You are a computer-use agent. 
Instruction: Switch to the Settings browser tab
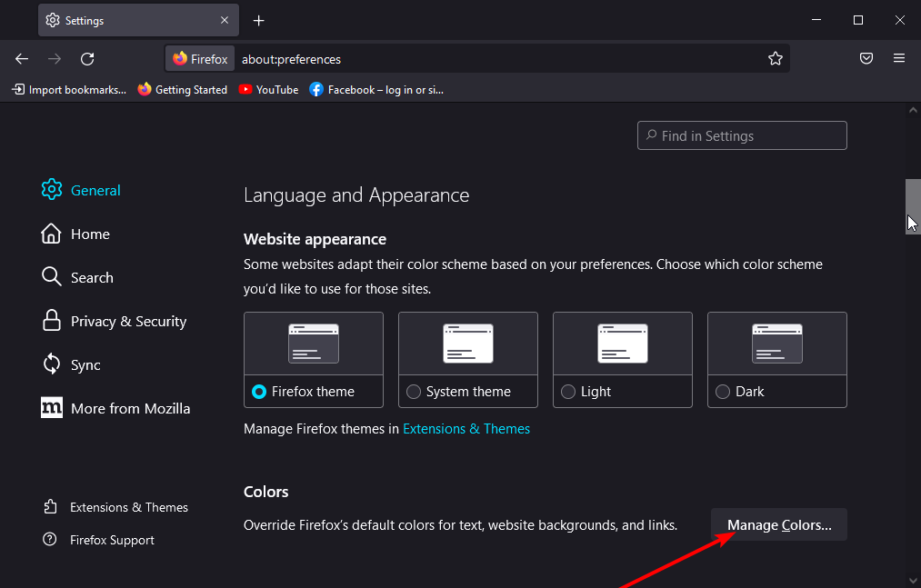[x=138, y=20]
